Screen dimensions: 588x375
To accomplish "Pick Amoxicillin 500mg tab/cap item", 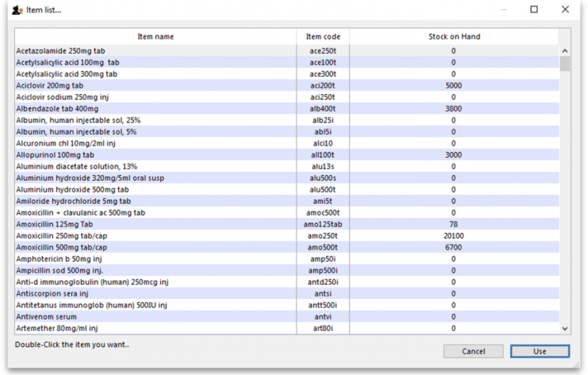I will [x=62, y=248].
